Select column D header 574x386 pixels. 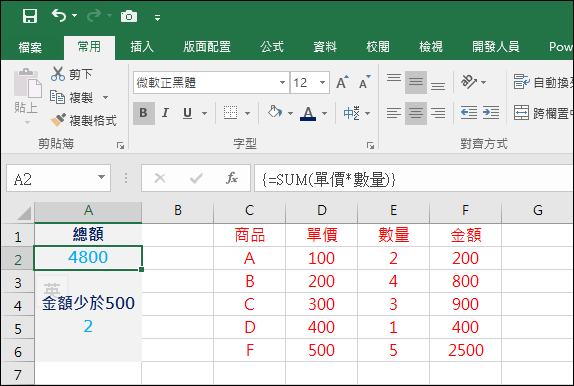point(322,211)
